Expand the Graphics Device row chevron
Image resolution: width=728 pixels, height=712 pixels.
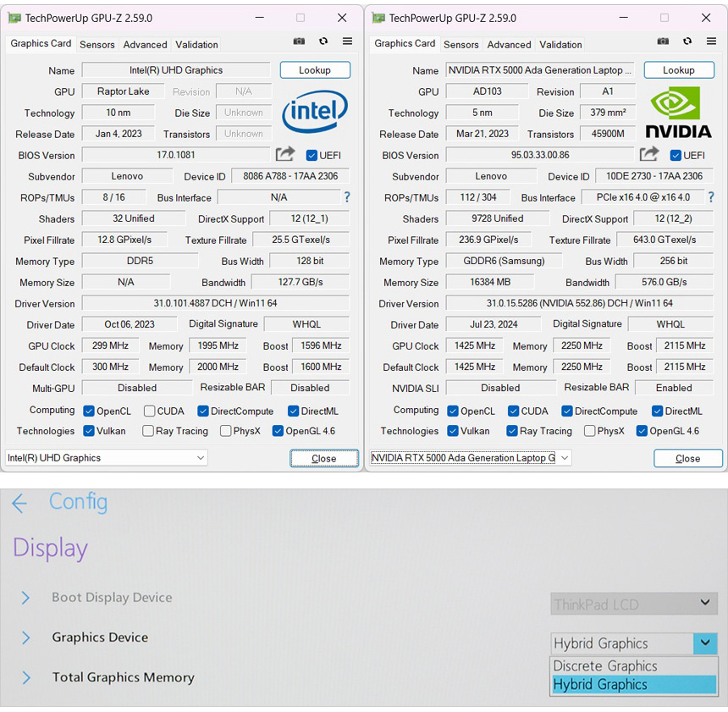pyautogui.click(x=25, y=637)
